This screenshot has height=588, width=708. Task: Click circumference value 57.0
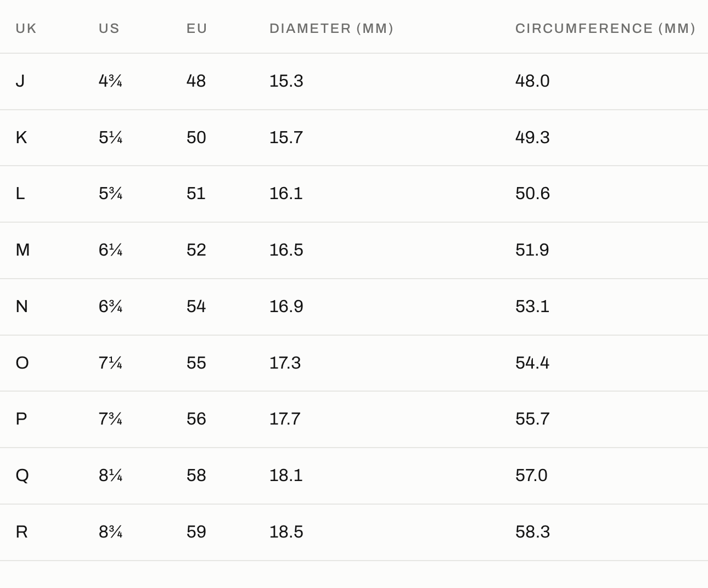click(x=531, y=476)
